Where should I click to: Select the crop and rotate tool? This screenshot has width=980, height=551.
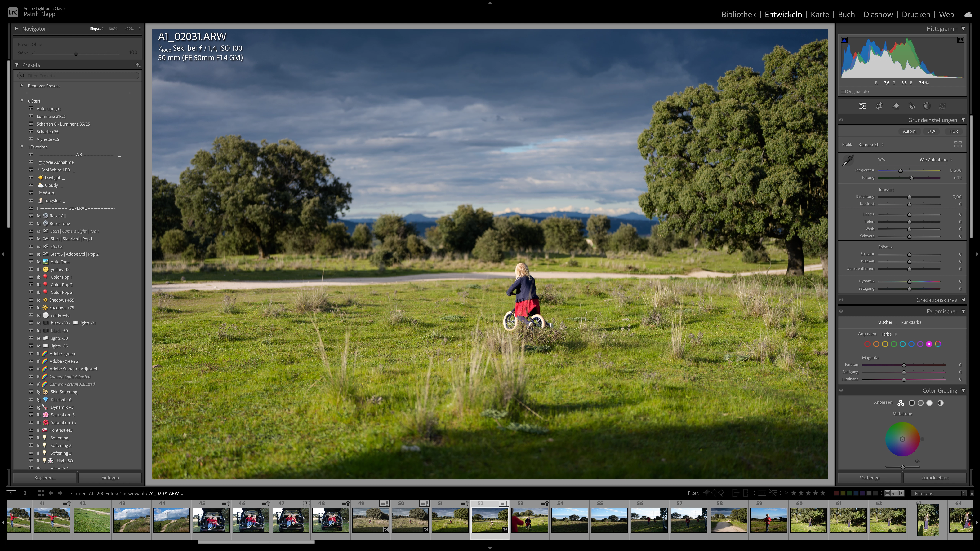tap(879, 107)
